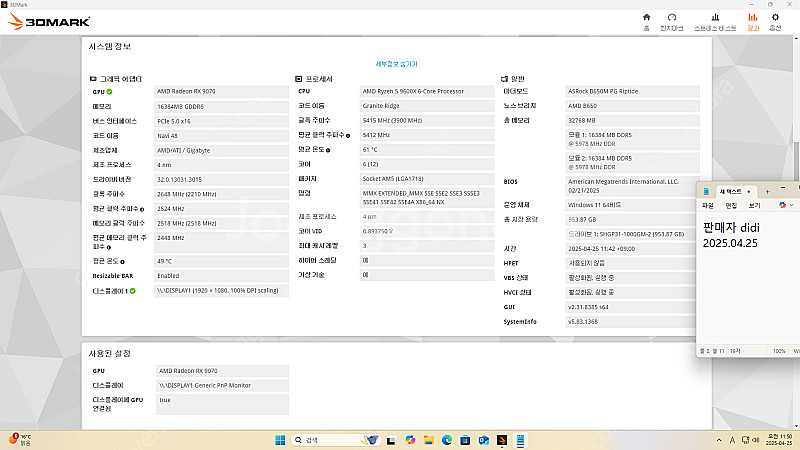Click the Windows 11 64비트 value

(631, 205)
